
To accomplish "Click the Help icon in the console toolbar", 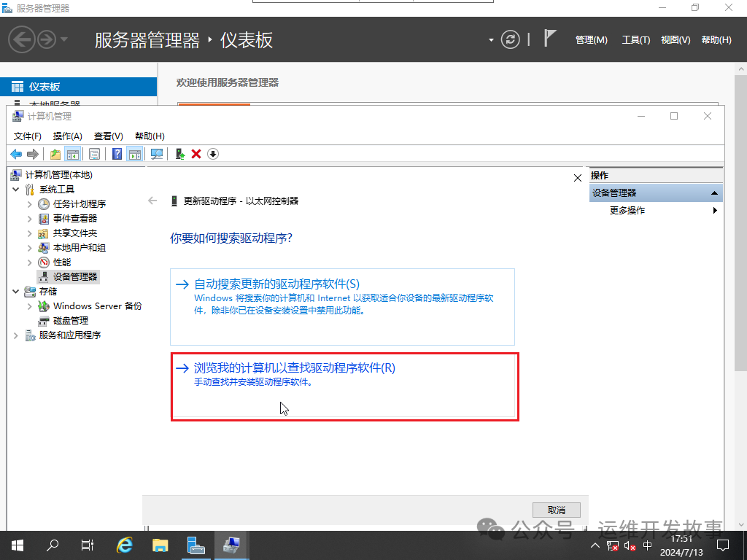I will [x=117, y=154].
